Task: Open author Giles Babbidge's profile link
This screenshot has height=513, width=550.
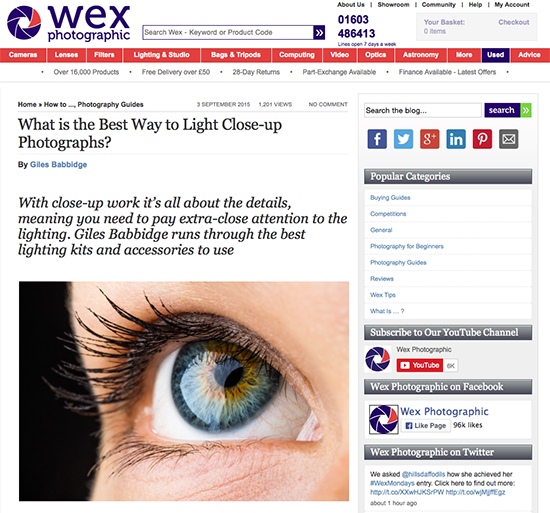Action: pos(58,164)
